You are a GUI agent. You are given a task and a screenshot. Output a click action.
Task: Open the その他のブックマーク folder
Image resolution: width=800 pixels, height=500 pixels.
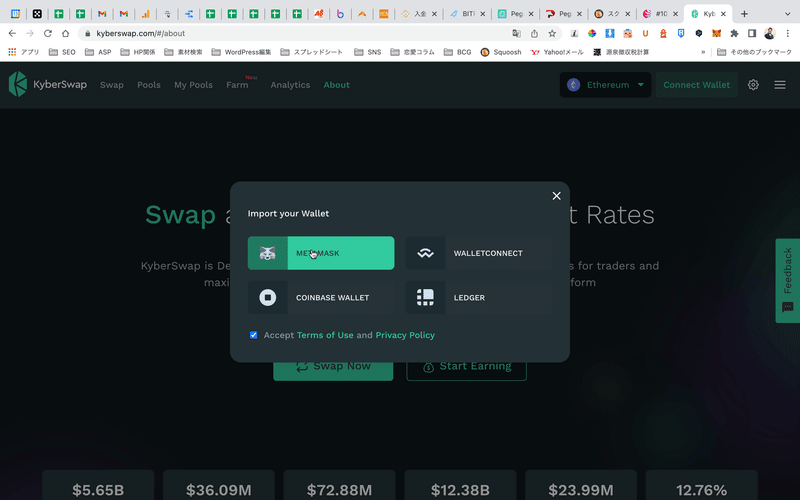click(755, 52)
